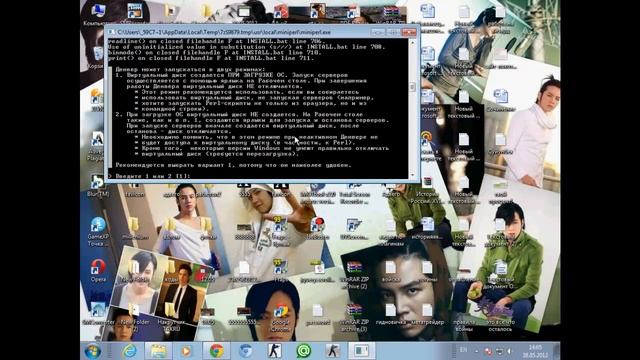Open the Counter-Strike icon beside Chrome group
Image resolution: width=640 pixels, height=360 pixels.
point(274,351)
